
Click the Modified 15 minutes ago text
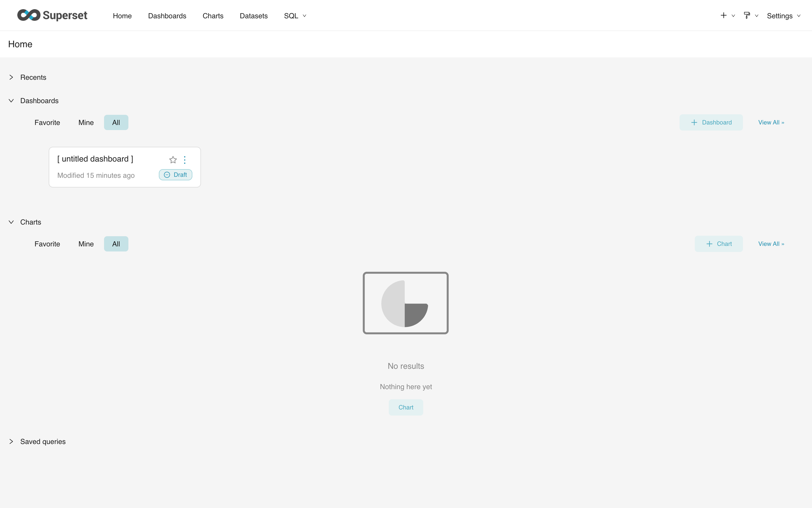[x=96, y=175]
